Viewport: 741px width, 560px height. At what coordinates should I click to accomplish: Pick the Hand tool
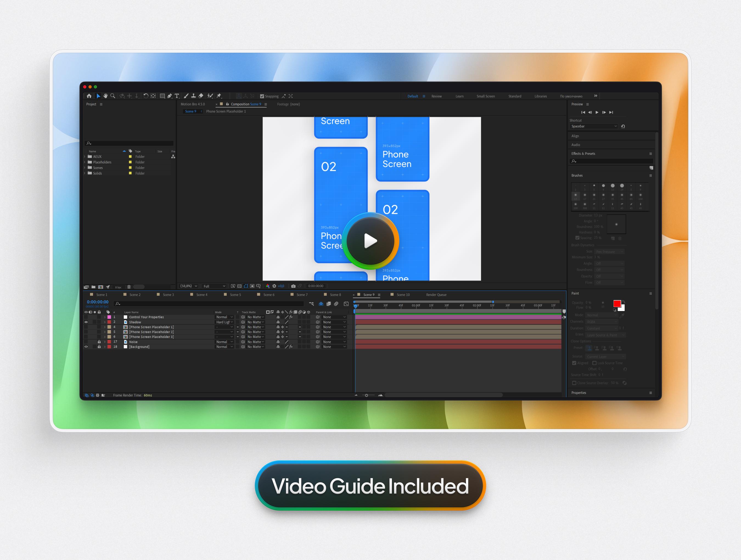tap(105, 96)
